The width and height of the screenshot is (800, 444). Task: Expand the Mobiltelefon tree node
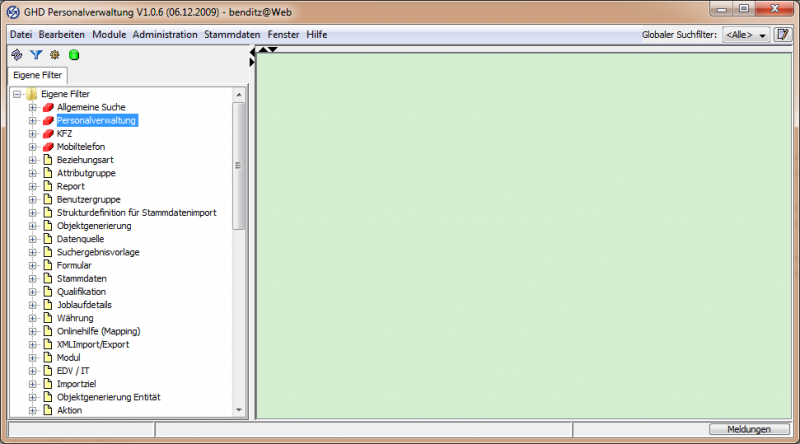(33, 147)
